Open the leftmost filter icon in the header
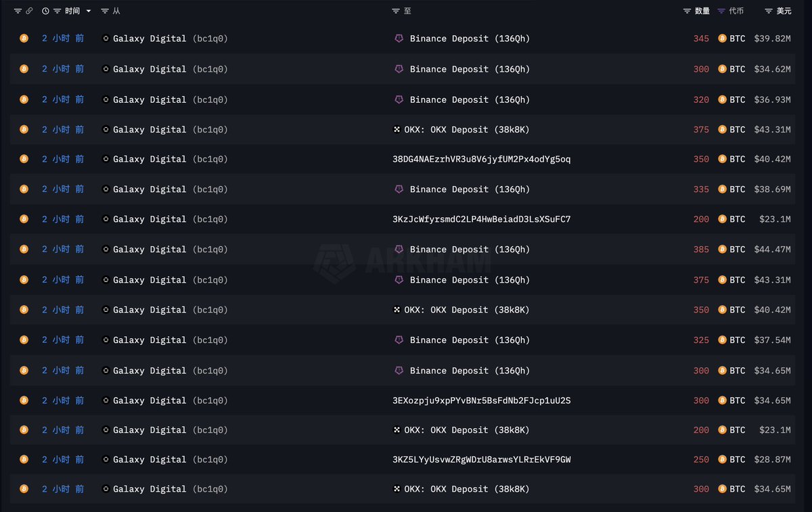The image size is (812, 512). pos(18,11)
